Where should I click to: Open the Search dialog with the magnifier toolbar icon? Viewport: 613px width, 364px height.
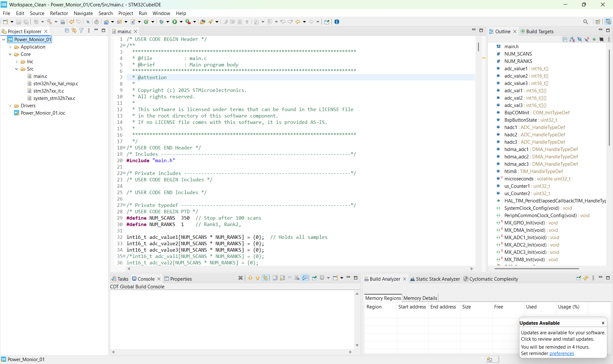point(586,22)
